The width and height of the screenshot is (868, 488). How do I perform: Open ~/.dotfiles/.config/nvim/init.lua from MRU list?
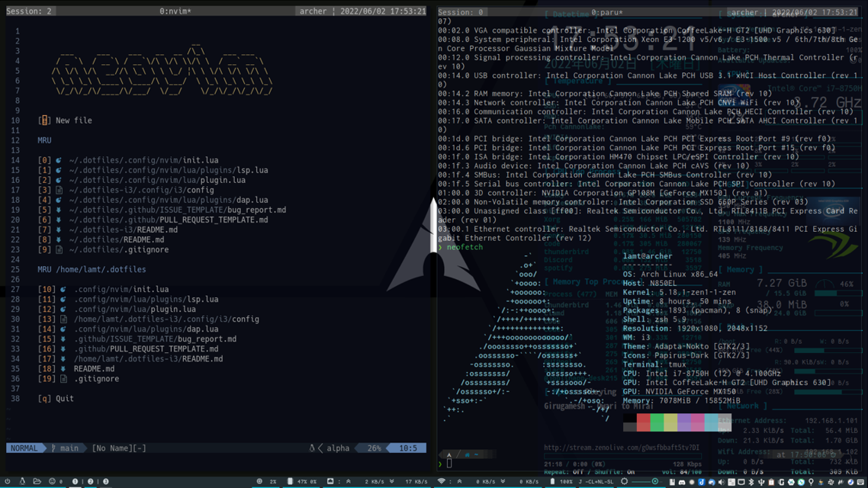[143, 161]
